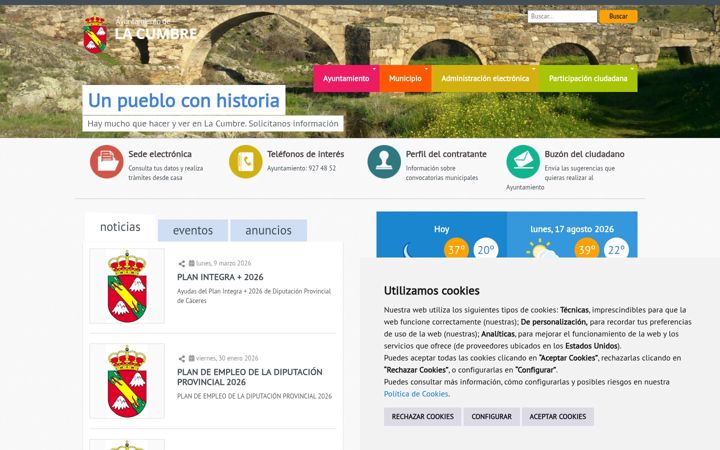Screen dimensions: 720x450
Task: Click the moon weather icon under Hoy
Action: (406, 251)
